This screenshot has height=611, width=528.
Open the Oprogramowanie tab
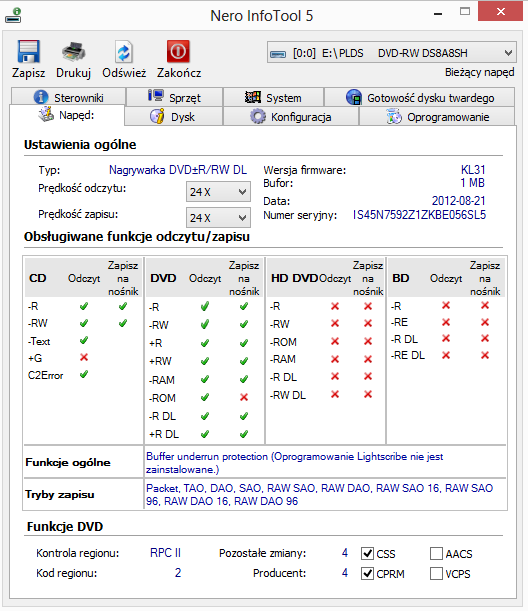(437, 117)
